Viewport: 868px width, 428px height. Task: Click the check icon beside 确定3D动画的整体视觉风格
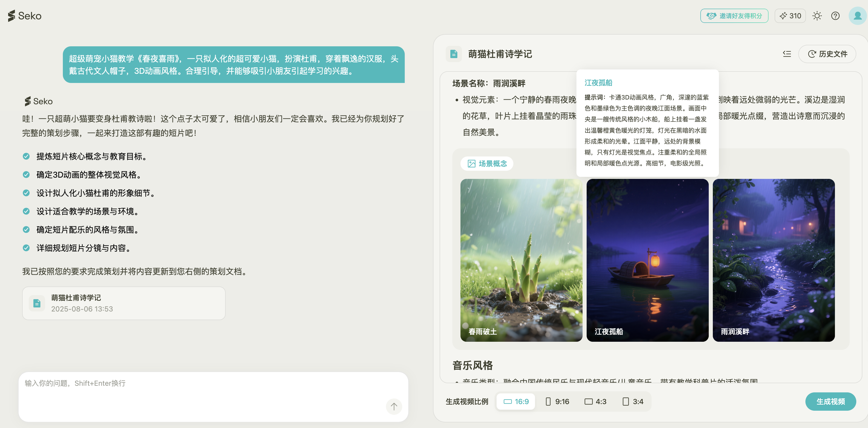point(26,175)
